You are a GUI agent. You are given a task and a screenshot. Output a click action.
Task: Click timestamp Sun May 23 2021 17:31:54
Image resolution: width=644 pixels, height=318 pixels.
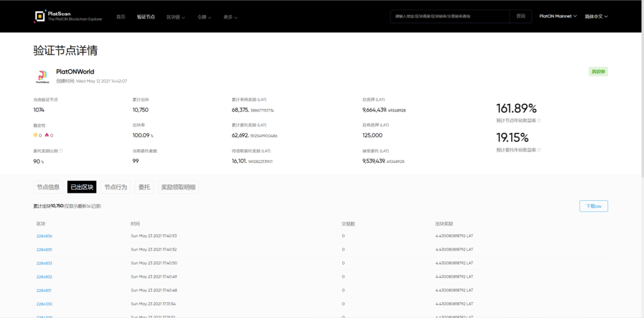(x=153, y=304)
